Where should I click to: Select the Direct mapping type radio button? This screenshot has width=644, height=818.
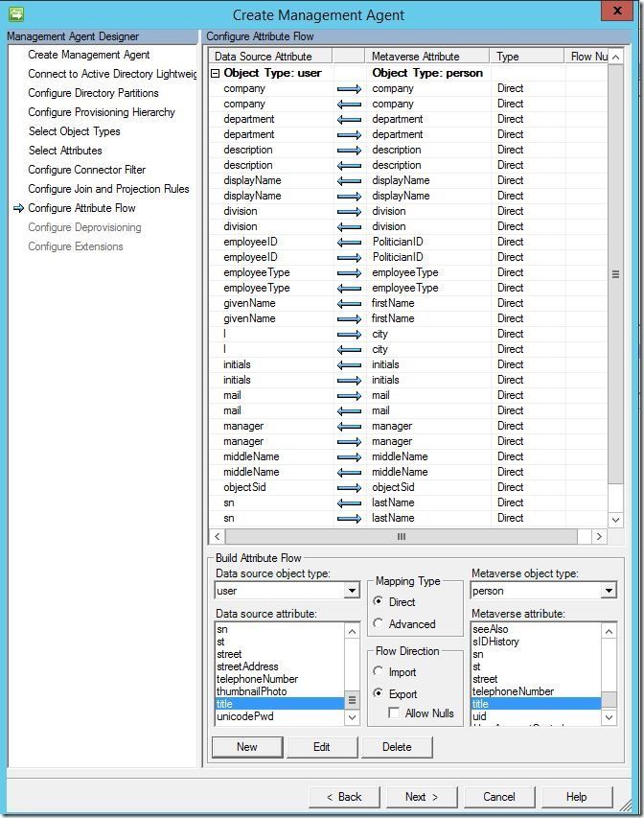point(379,601)
